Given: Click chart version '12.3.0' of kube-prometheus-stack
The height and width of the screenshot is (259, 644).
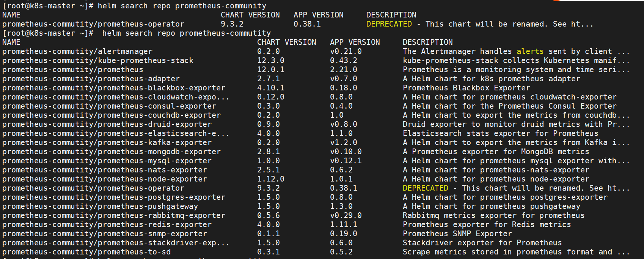Looking at the screenshot, I should 271,60.
